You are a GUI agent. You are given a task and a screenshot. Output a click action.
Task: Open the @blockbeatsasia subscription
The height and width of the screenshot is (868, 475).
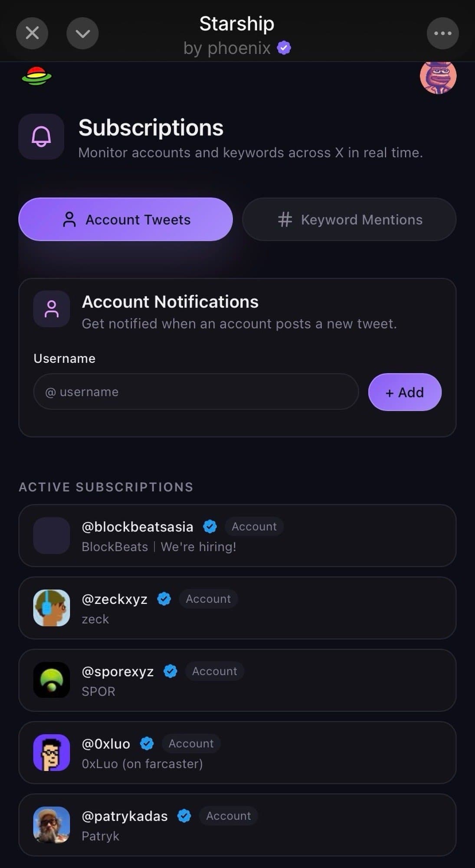point(237,536)
